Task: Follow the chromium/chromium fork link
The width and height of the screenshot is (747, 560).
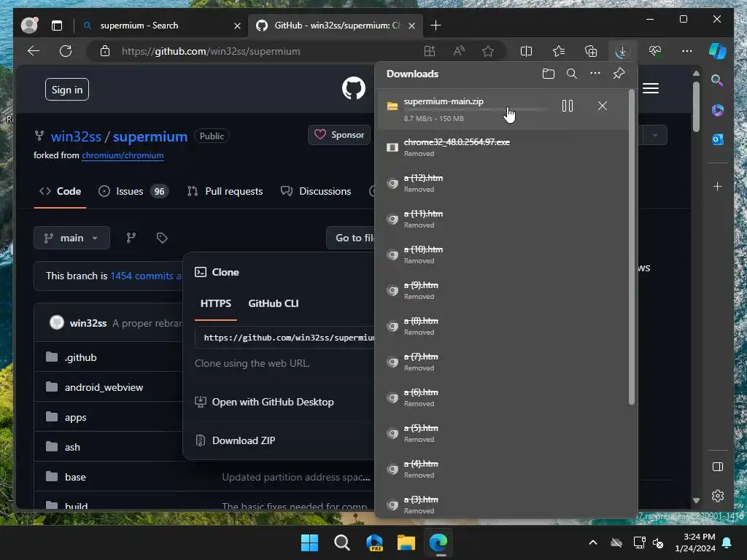Action: point(123,156)
